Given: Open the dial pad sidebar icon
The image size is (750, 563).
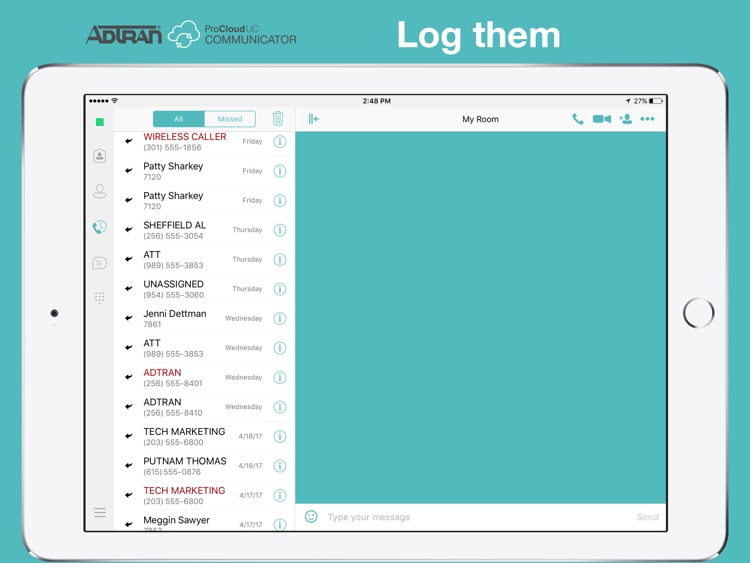Looking at the screenshot, I should tap(99, 298).
